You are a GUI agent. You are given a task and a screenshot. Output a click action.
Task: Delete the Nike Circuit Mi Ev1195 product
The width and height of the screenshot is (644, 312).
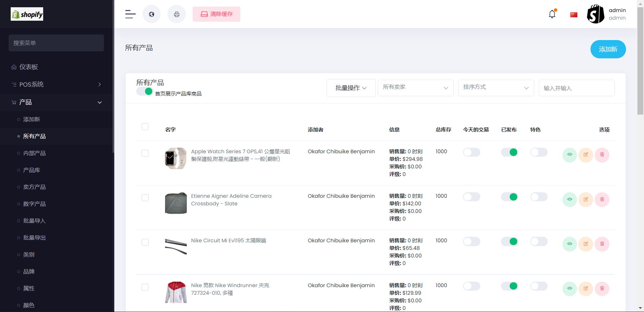point(602,244)
